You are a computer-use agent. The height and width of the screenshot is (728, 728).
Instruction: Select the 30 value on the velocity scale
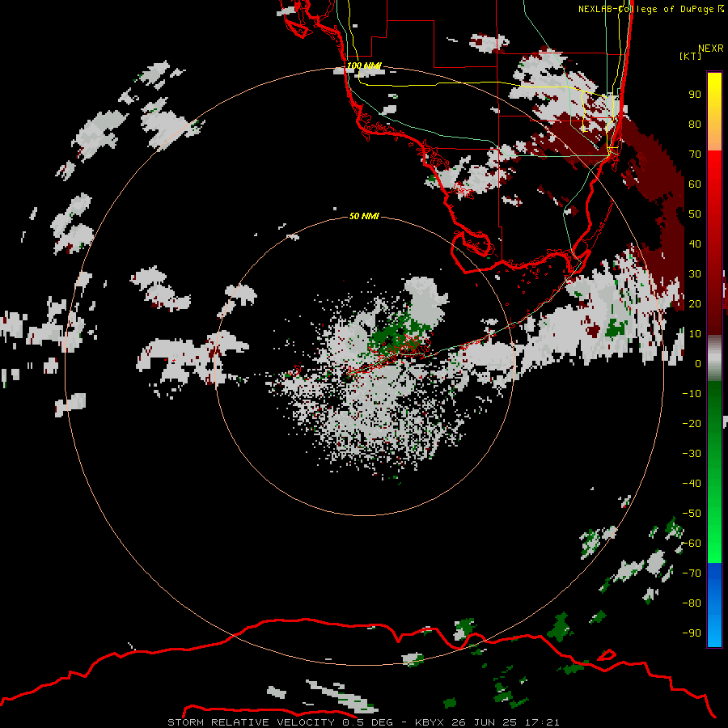tap(695, 274)
